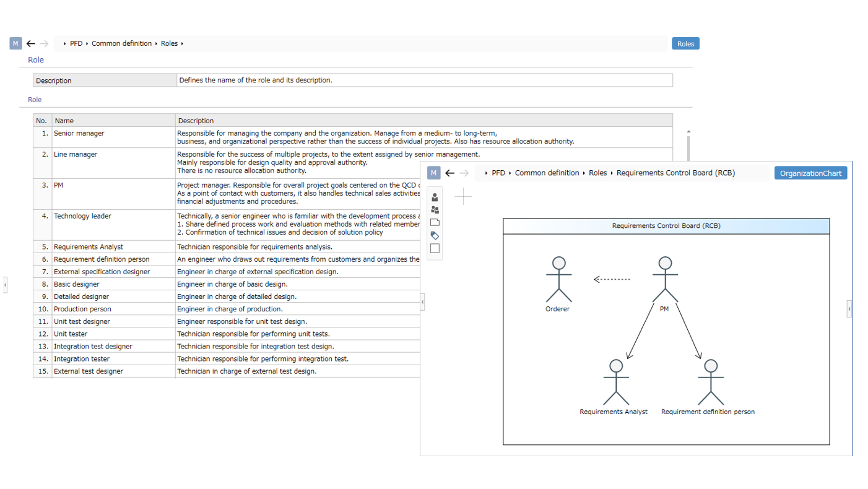Click the No. column header
Viewport: 868px width, 489px height.
42,121
